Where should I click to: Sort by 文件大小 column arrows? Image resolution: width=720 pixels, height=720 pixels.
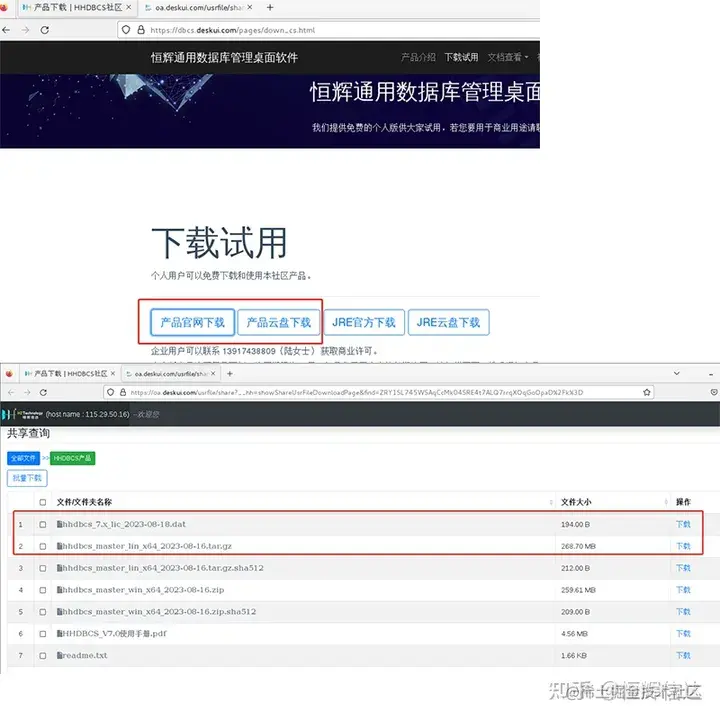point(666,502)
